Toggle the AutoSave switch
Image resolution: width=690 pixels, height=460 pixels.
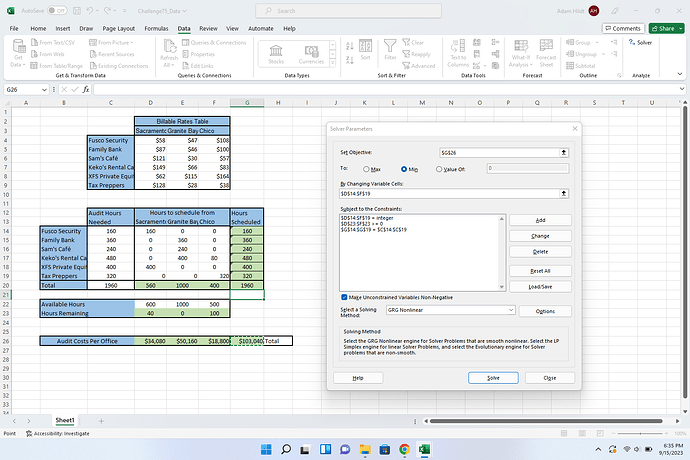pos(57,11)
